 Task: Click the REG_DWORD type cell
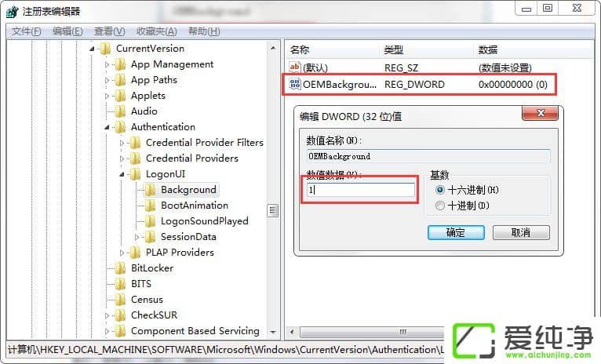coord(414,85)
